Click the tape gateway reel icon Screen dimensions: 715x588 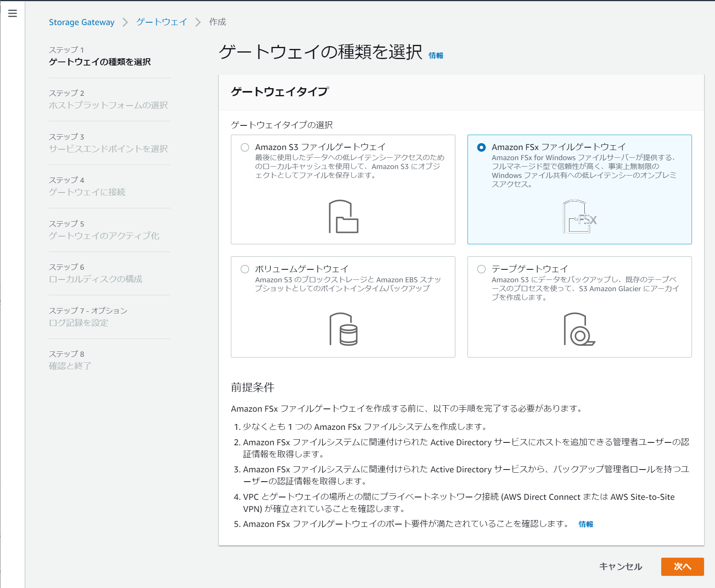580,329
